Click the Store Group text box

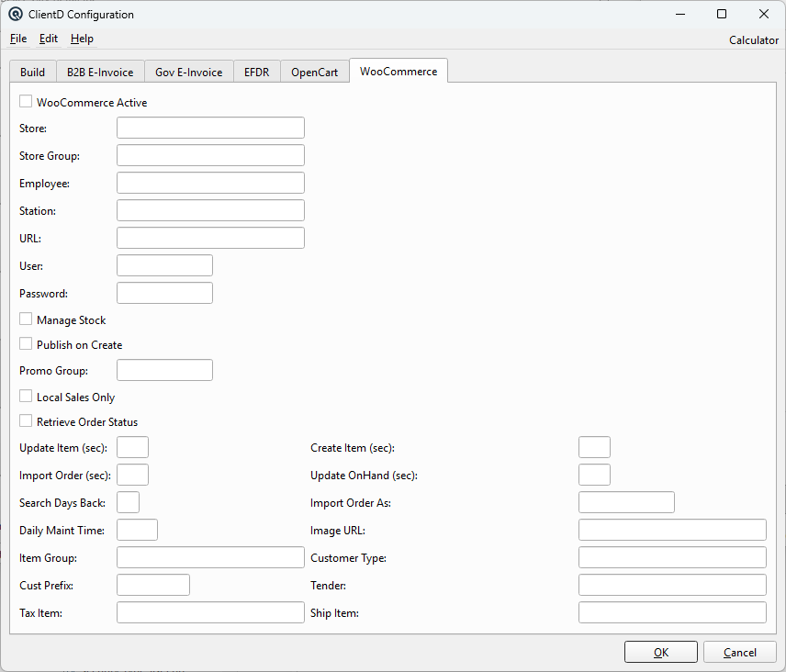coord(210,155)
